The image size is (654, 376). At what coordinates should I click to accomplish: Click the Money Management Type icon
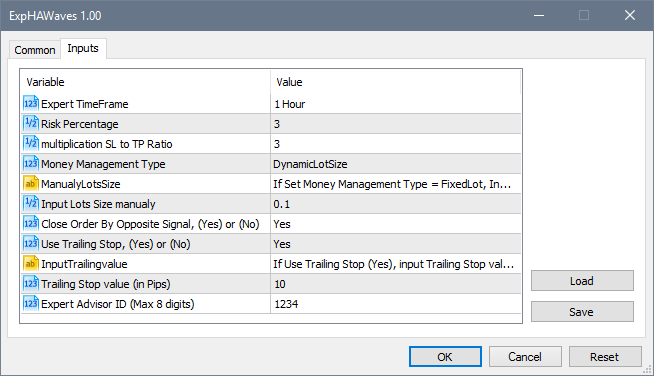point(31,164)
